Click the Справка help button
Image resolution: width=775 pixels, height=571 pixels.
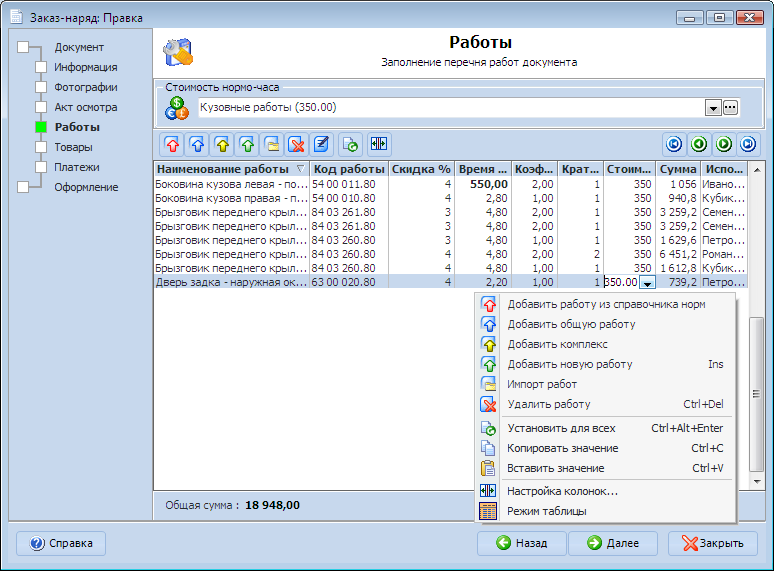[62, 543]
